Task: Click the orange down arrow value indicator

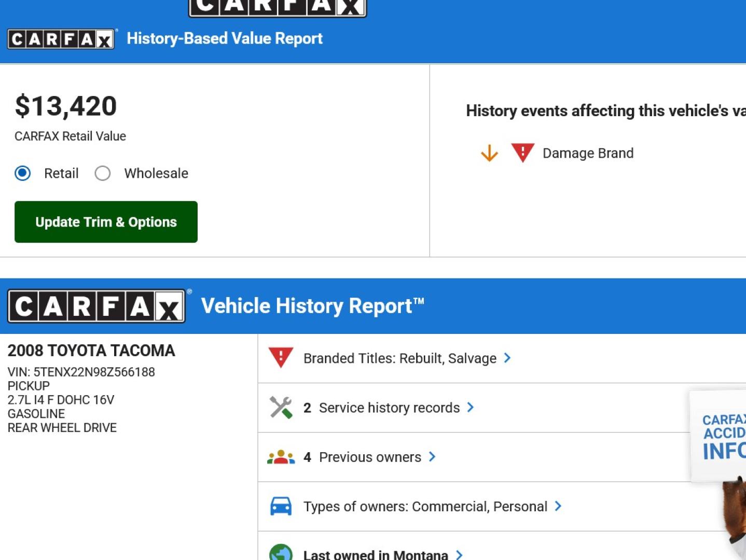Action: 489,153
